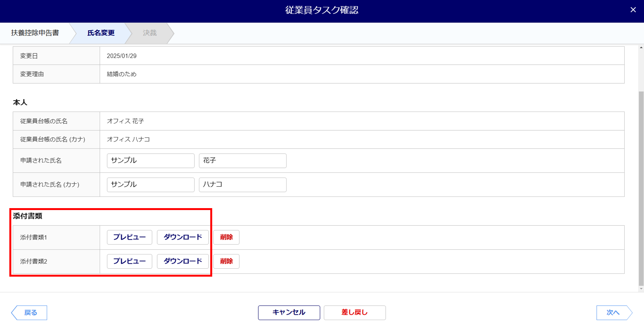Image resolution: width=644 pixels, height=331 pixels.
Task: Click the scrollbar up arrow
Action: pyautogui.click(x=641, y=48)
